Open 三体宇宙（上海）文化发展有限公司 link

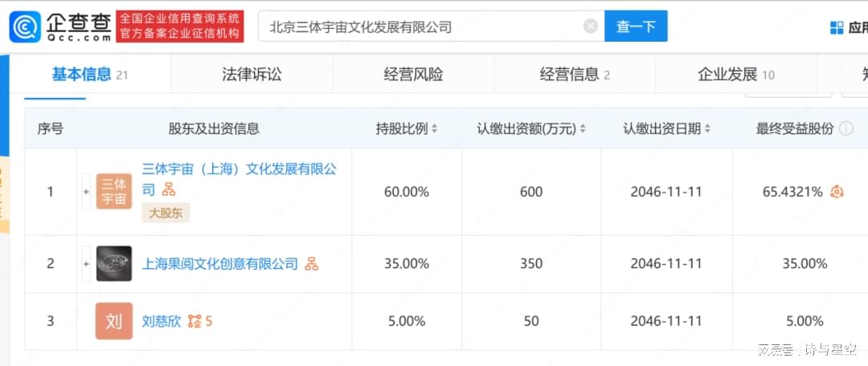240,179
